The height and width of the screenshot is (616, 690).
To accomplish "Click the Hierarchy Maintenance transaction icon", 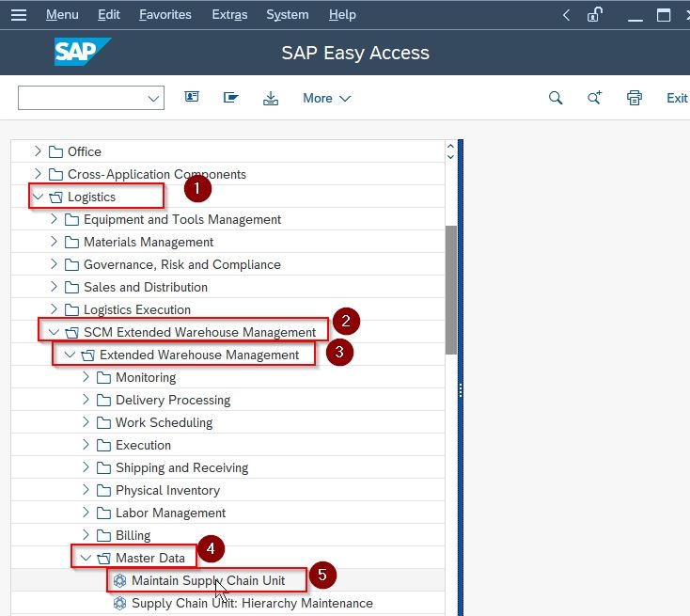I will click(119, 603).
